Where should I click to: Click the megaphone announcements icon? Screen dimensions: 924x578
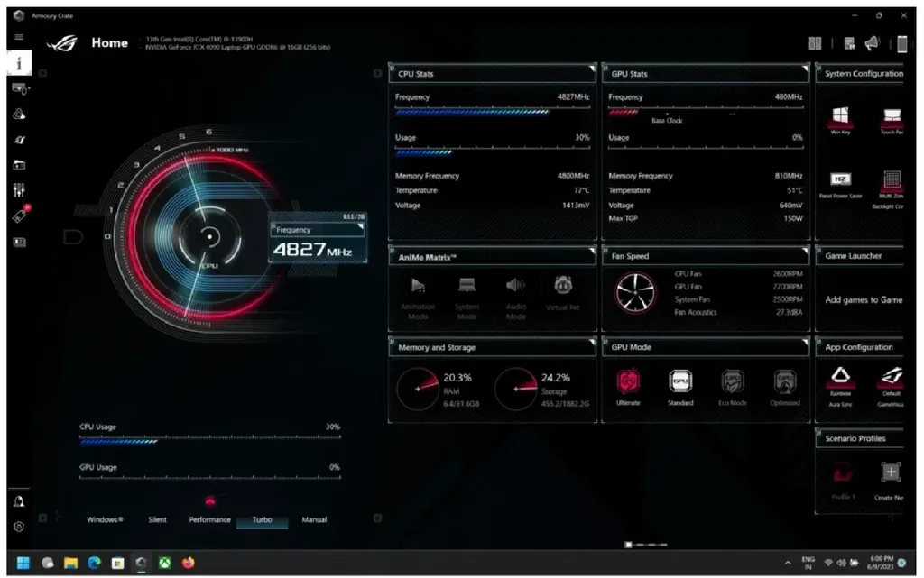(x=873, y=43)
